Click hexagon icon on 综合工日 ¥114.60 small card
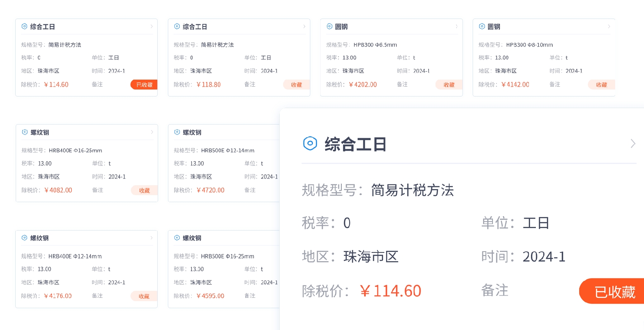Image resolution: width=644 pixels, height=330 pixels. [x=24, y=26]
